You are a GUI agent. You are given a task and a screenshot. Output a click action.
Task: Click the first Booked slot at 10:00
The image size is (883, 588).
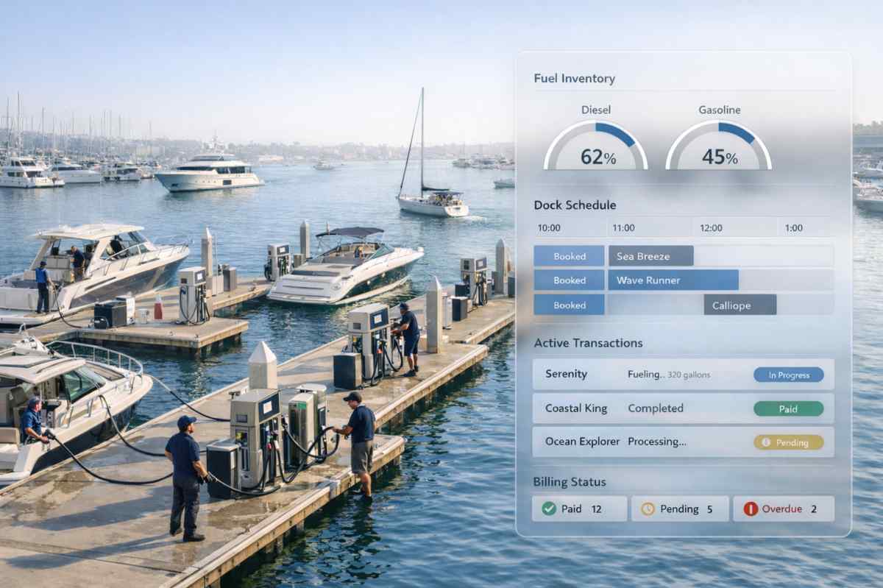(569, 255)
